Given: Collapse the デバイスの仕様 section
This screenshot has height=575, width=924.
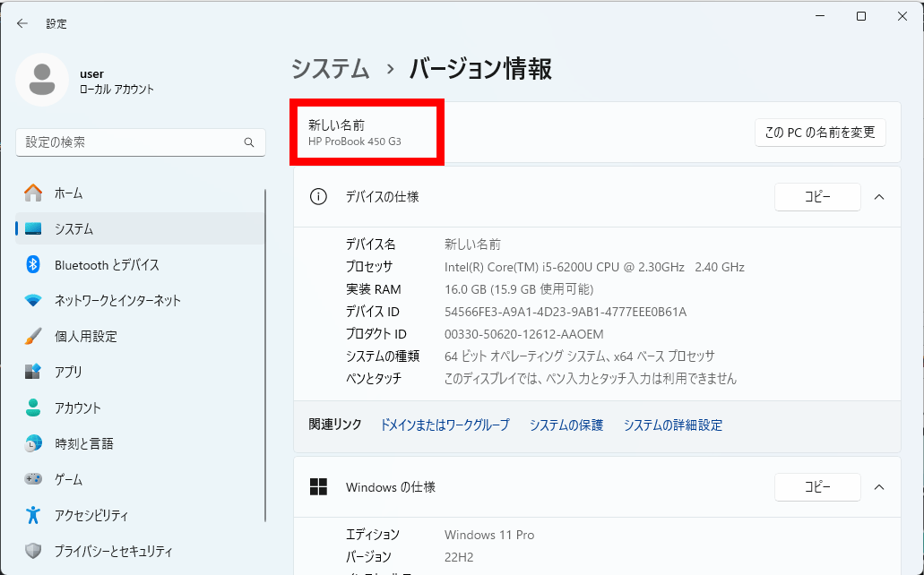Looking at the screenshot, I should tap(879, 197).
